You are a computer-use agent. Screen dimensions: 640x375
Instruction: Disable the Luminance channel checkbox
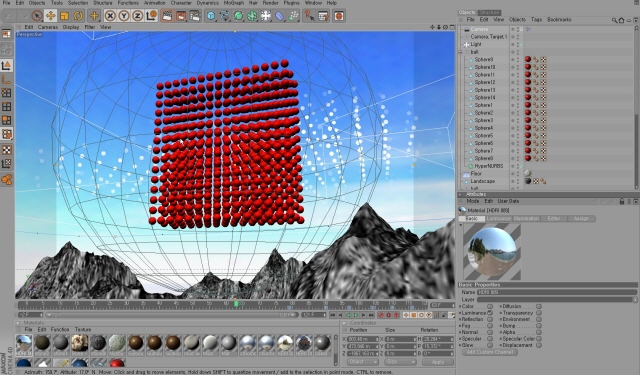pos(490,313)
